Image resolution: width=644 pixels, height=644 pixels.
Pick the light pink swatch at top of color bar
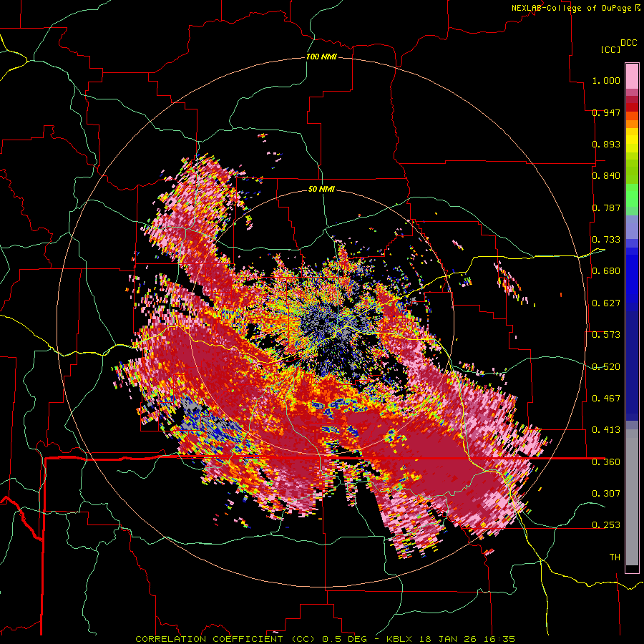[x=632, y=76]
